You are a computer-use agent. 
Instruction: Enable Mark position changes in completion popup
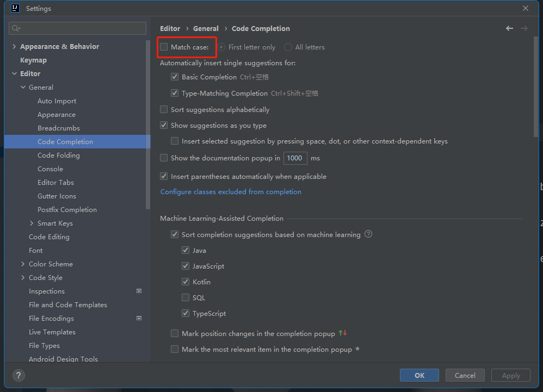(x=175, y=333)
